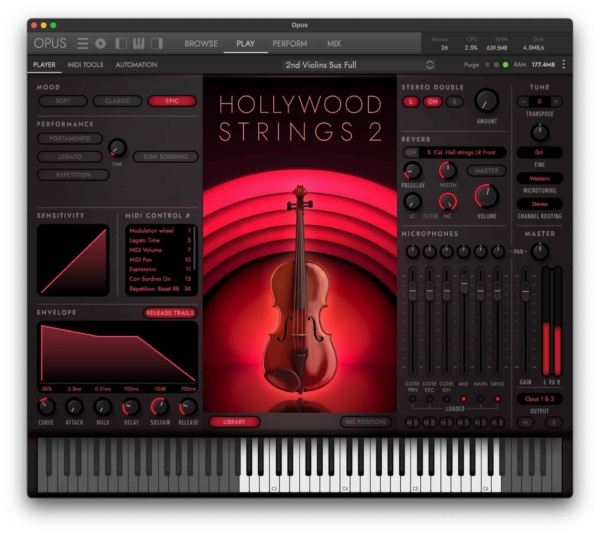Click the Srnd mic pan knob
Screen dimensions: 600x534
(497, 252)
